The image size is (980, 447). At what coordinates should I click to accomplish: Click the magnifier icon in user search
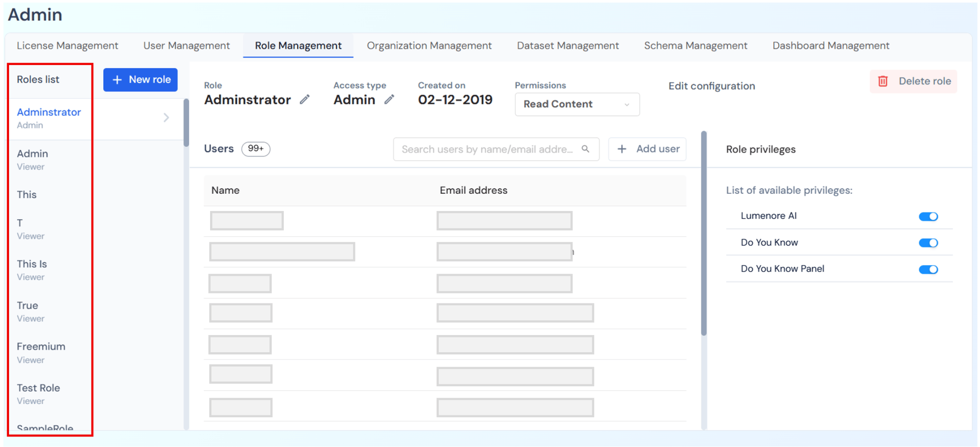click(585, 149)
